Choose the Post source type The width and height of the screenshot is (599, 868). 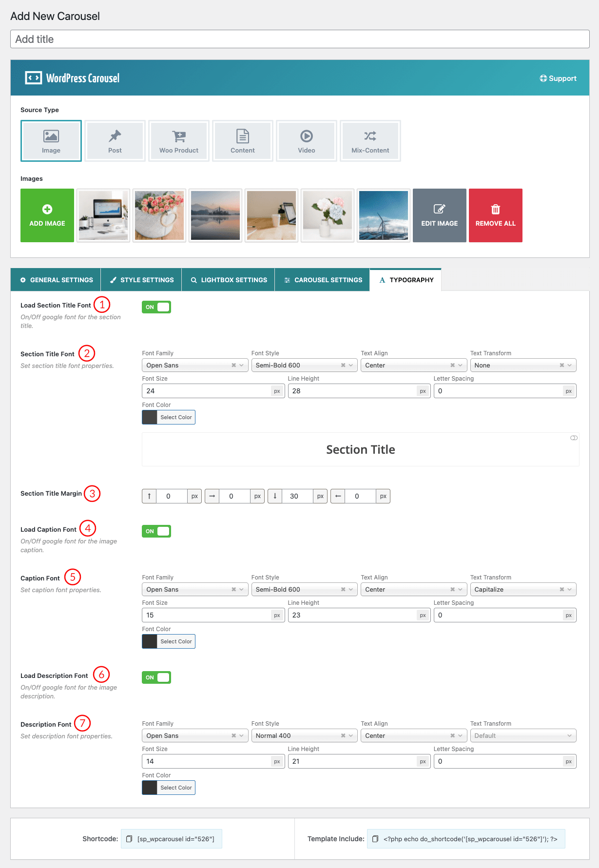[x=115, y=141]
